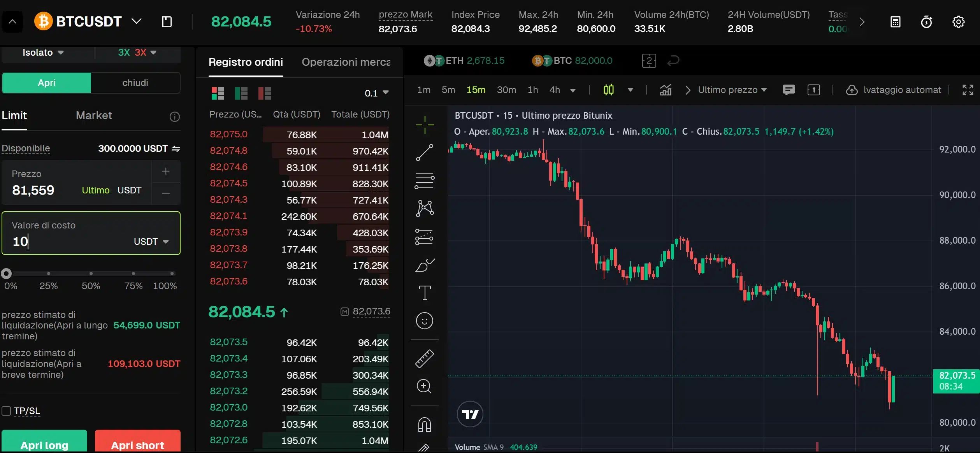Viewport: 980px width, 453px height.
Task: Click the Valore di costo input field
Action: [x=62, y=241]
